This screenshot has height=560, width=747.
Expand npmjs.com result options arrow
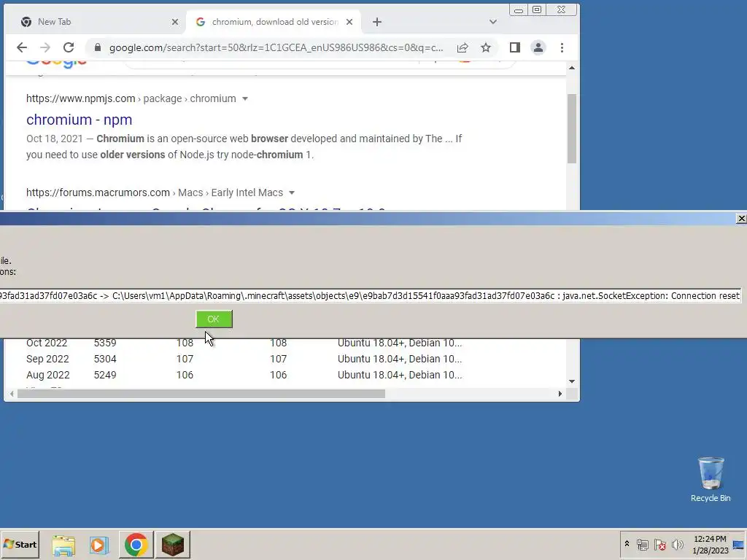click(x=245, y=98)
